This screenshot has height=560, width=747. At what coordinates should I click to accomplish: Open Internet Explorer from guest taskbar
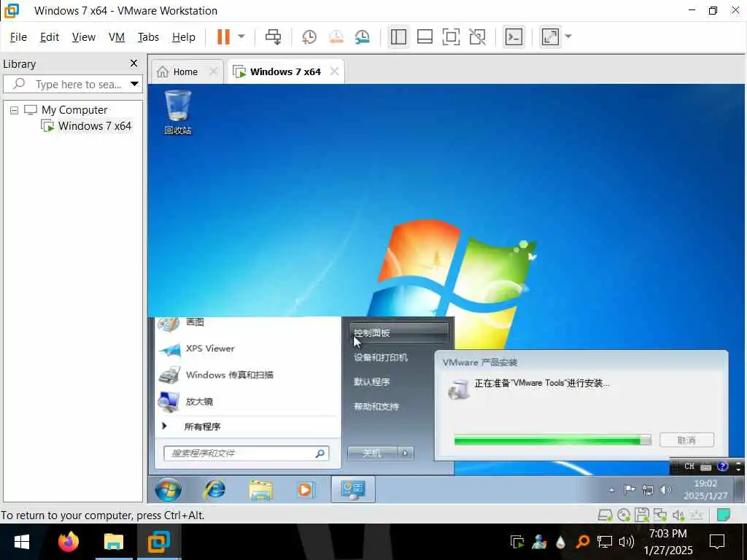tap(215, 490)
